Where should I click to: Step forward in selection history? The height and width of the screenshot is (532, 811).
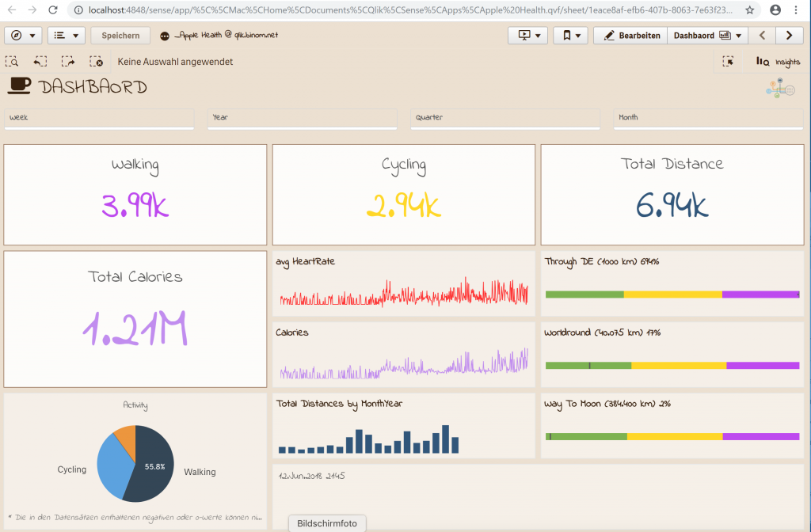coord(68,61)
